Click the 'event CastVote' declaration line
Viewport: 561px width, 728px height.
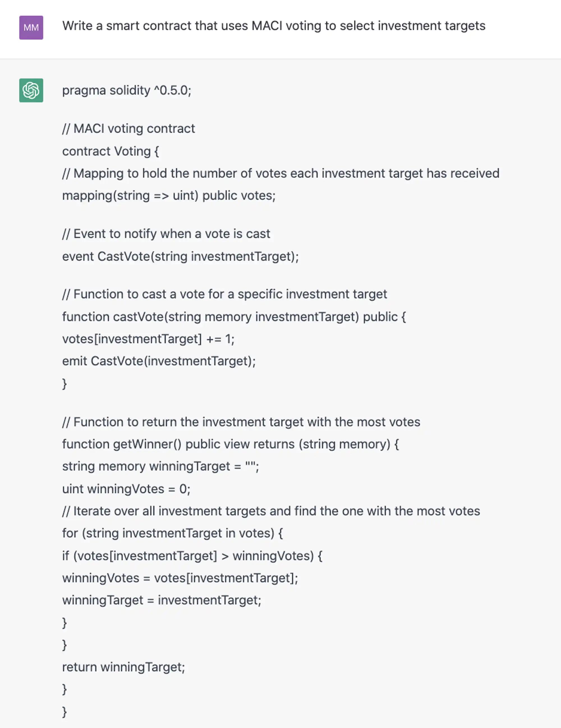pos(180,256)
